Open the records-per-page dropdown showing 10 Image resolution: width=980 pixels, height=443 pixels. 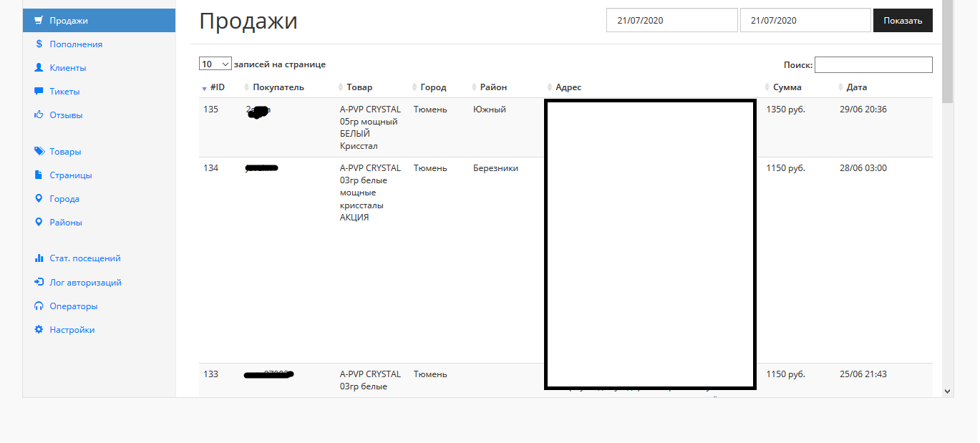coord(215,64)
